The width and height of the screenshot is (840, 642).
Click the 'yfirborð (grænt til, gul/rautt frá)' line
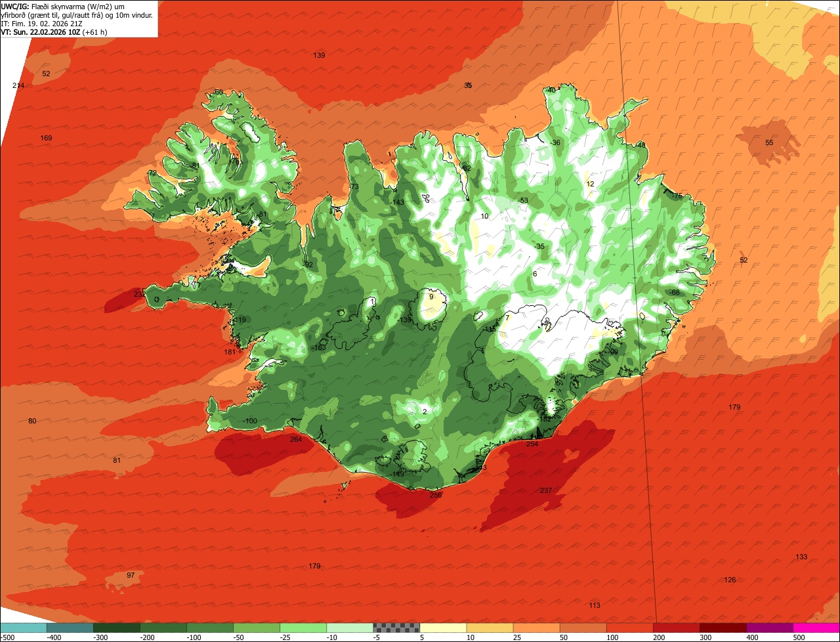pyautogui.click(x=77, y=14)
